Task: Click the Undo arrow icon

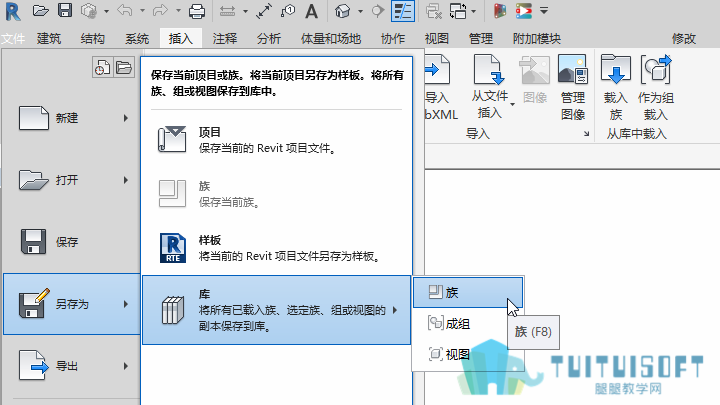Action: click(x=125, y=11)
